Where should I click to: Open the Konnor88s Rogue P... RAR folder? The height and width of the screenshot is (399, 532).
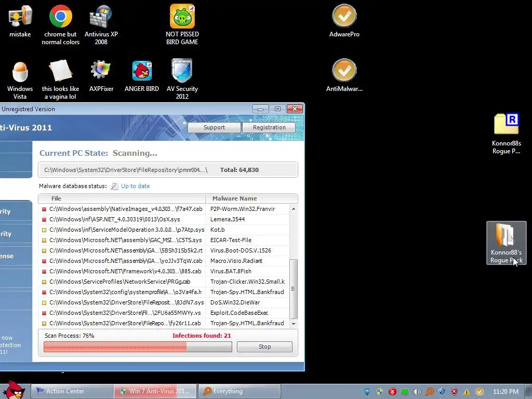coord(506,134)
